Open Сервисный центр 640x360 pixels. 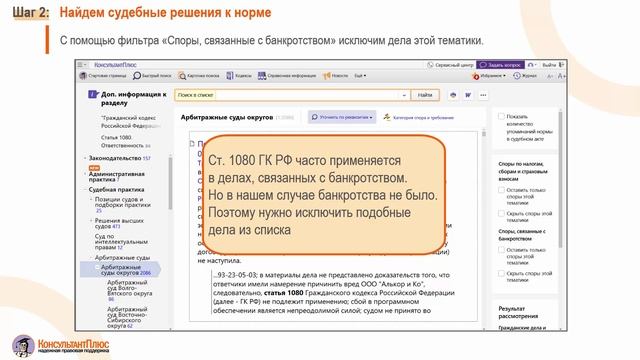point(450,65)
